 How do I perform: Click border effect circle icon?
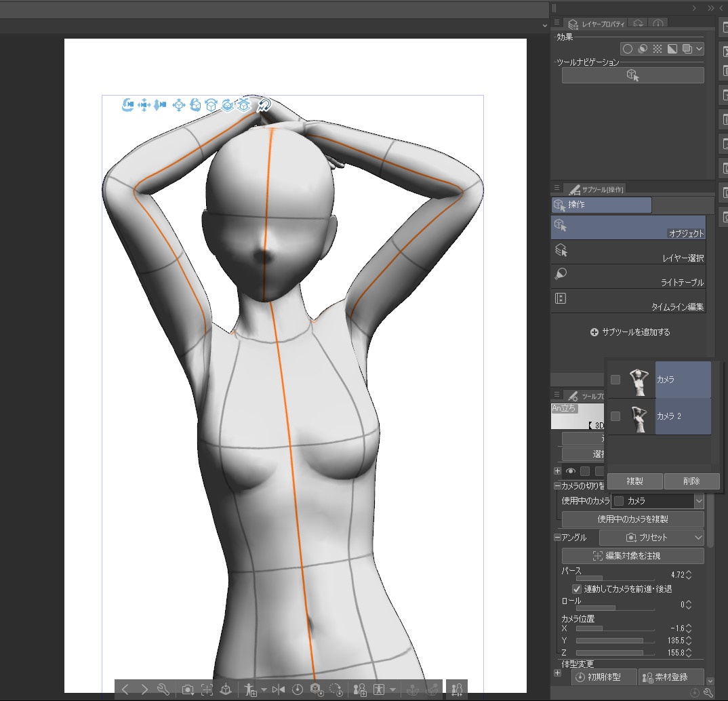628,49
